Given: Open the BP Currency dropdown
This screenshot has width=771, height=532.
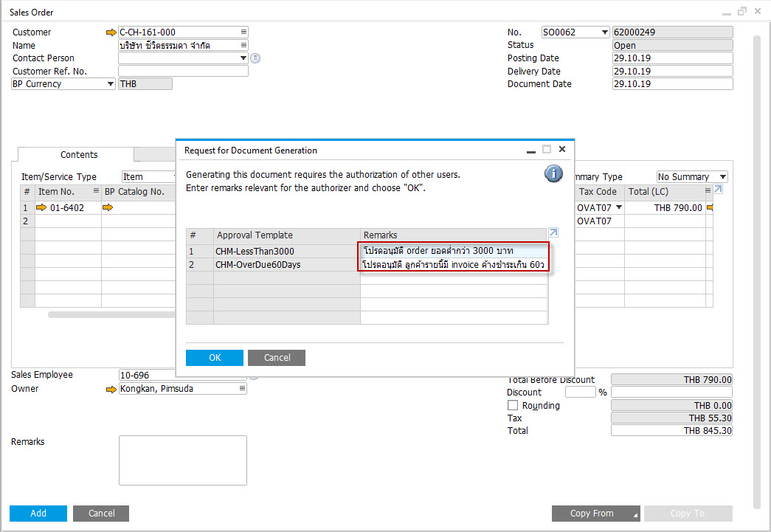Looking at the screenshot, I should click(111, 84).
